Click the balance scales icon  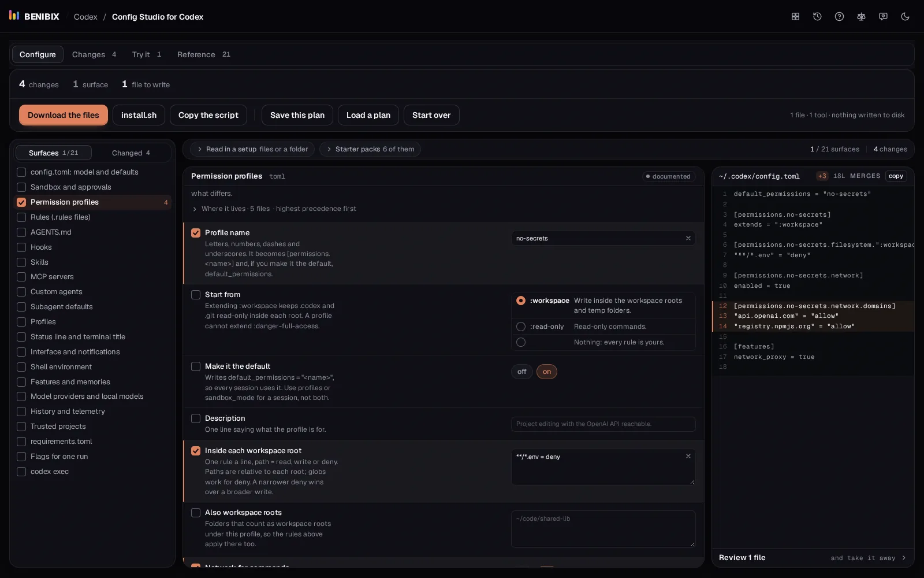tap(861, 17)
